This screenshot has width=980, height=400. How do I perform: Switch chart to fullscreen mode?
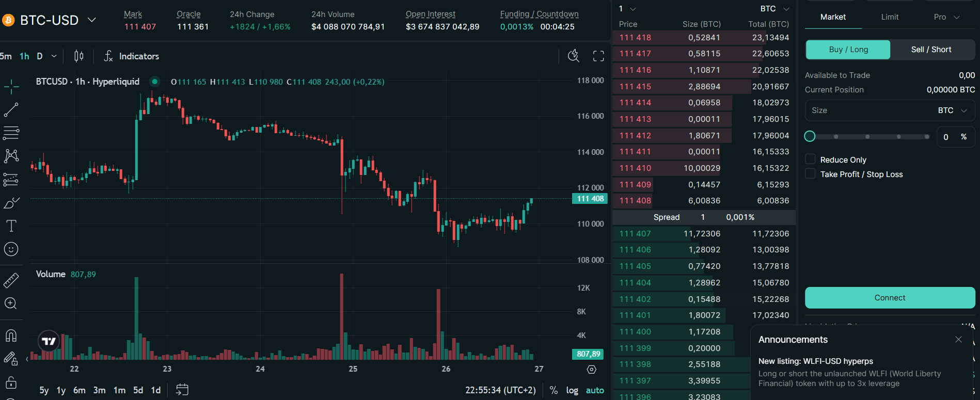coord(598,56)
